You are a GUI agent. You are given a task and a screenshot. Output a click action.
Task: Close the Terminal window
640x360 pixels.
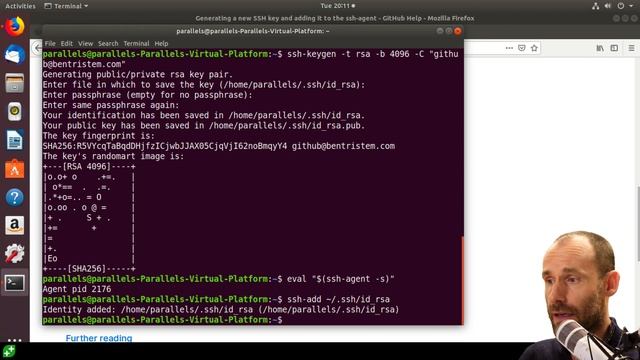[458, 31]
